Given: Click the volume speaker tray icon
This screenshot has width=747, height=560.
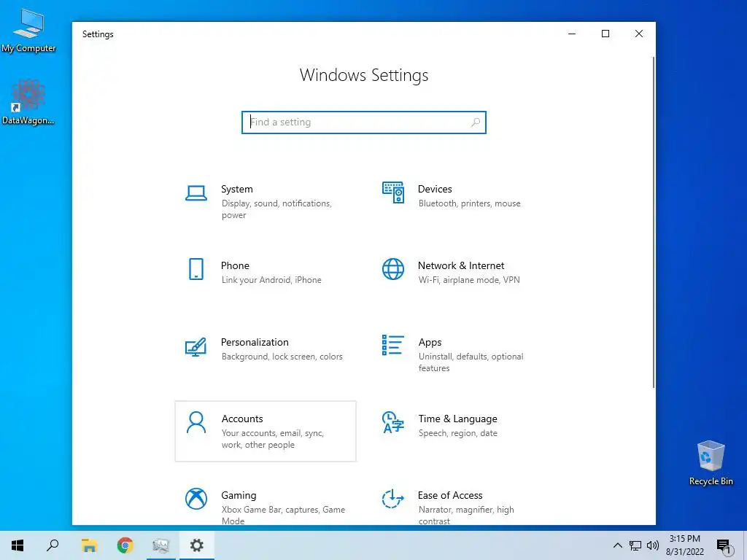Looking at the screenshot, I should coord(653,545).
